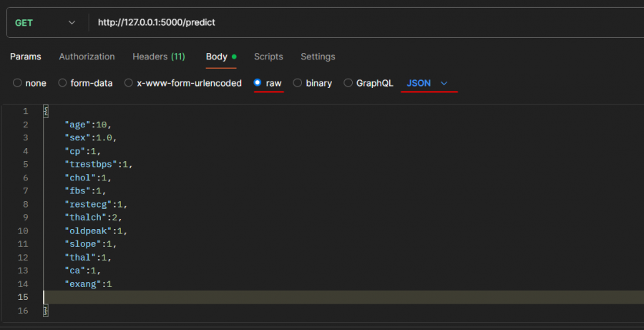The width and height of the screenshot is (644, 330).
Task: Choose the form-data radio option
Action: click(x=62, y=83)
